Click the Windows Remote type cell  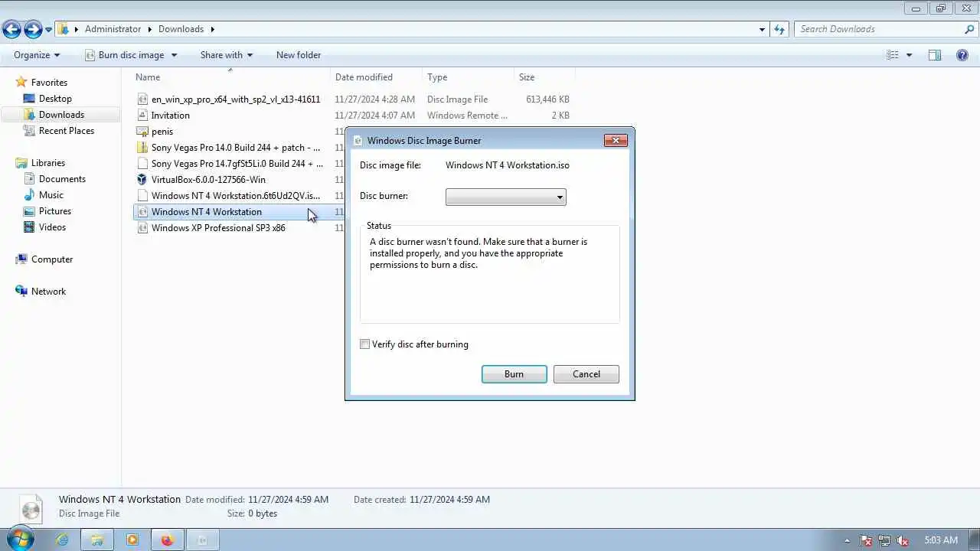[467, 116]
